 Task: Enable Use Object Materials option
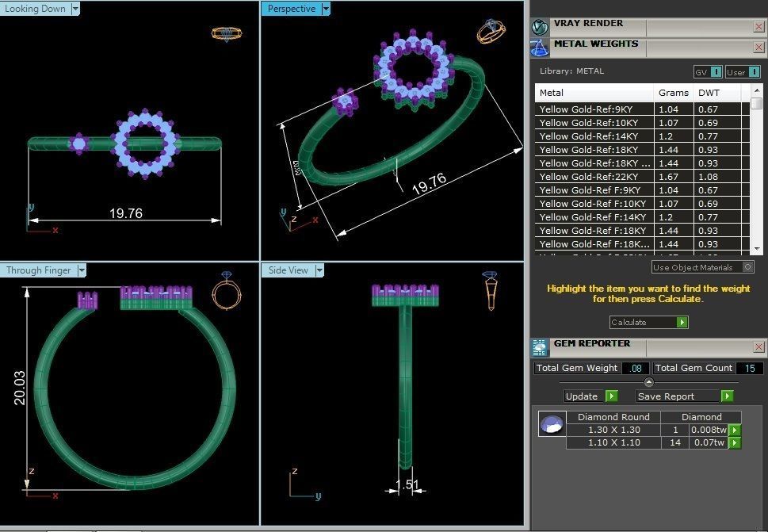coord(747,268)
